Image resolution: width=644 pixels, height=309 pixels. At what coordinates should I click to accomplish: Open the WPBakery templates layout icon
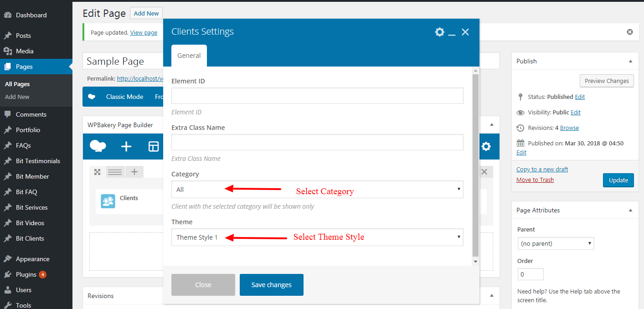[x=154, y=146]
